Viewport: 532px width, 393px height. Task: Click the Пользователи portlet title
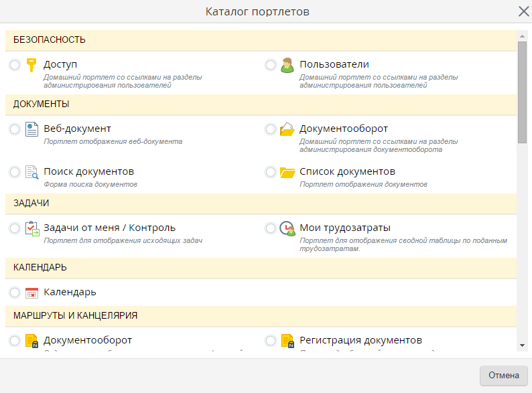pyautogui.click(x=334, y=64)
